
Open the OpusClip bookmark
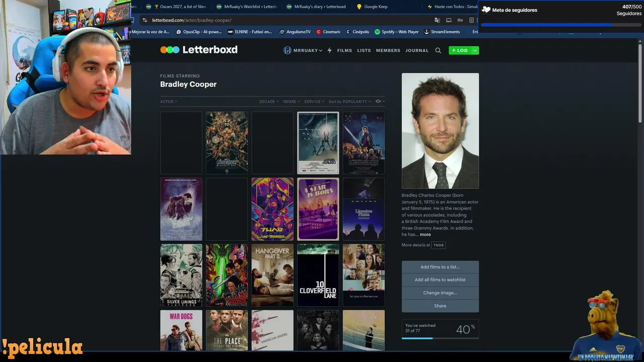tap(199, 32)
